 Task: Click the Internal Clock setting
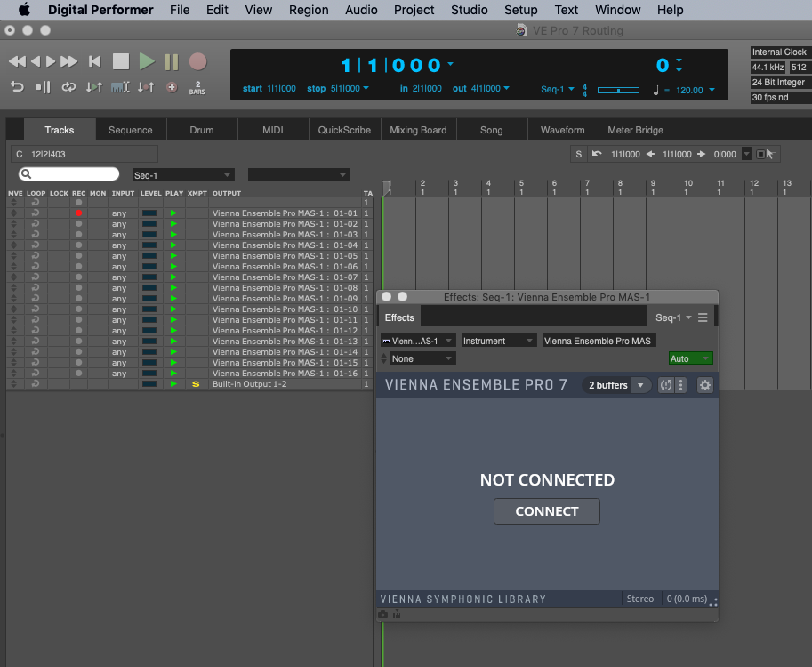779,52
